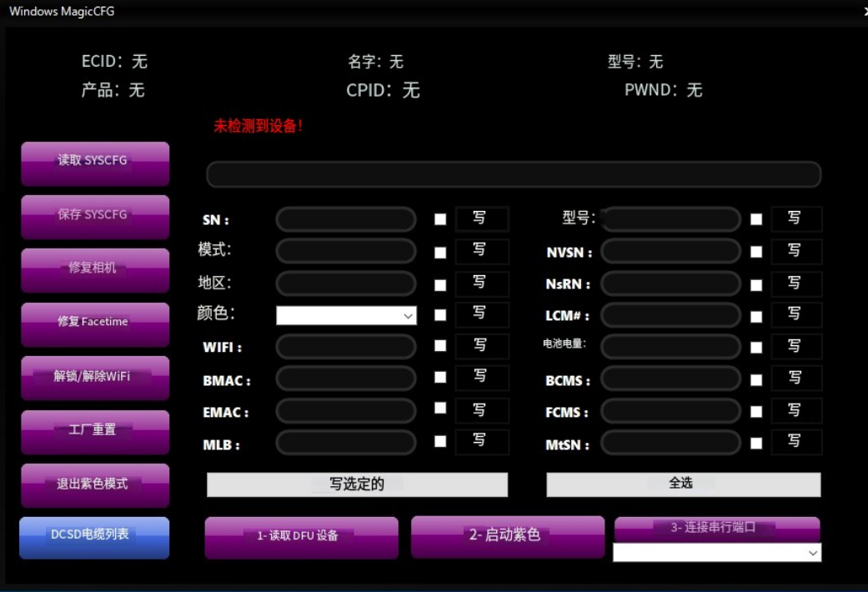The image size is (868, 592).
Task: Enable the SN checkbox
Action: (x=440, y=220)
